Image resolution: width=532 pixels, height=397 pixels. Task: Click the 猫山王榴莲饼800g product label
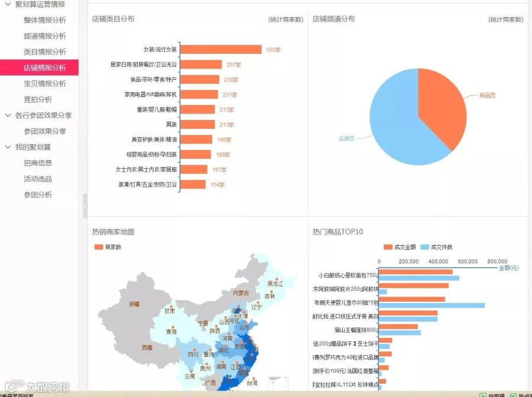point(356,330)
